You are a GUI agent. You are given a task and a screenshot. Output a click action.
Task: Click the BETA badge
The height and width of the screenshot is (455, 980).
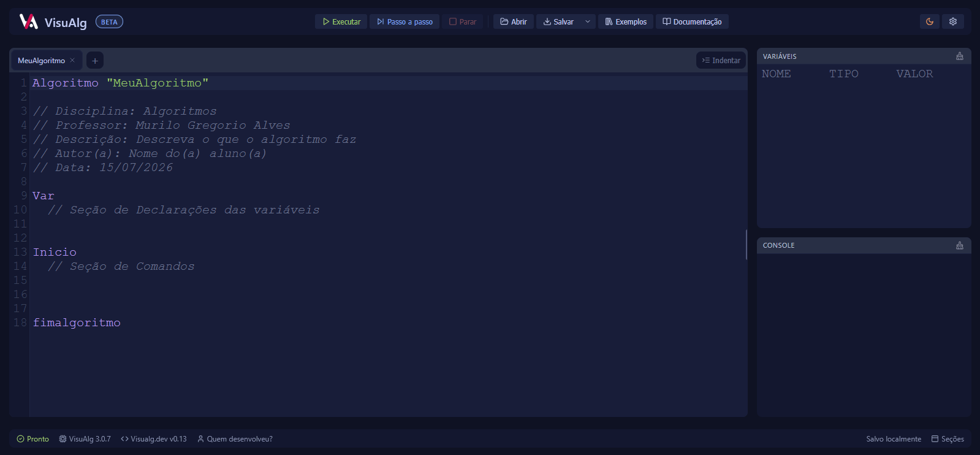pyautogui.click(x=109, y=22)
